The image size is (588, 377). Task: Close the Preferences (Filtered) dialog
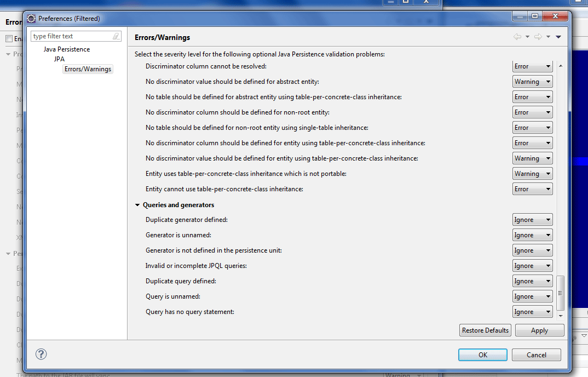pyautogui.click(x=555, y=16)
